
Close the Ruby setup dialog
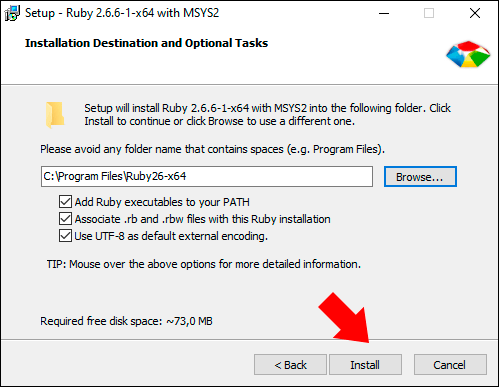click(475, 13)
